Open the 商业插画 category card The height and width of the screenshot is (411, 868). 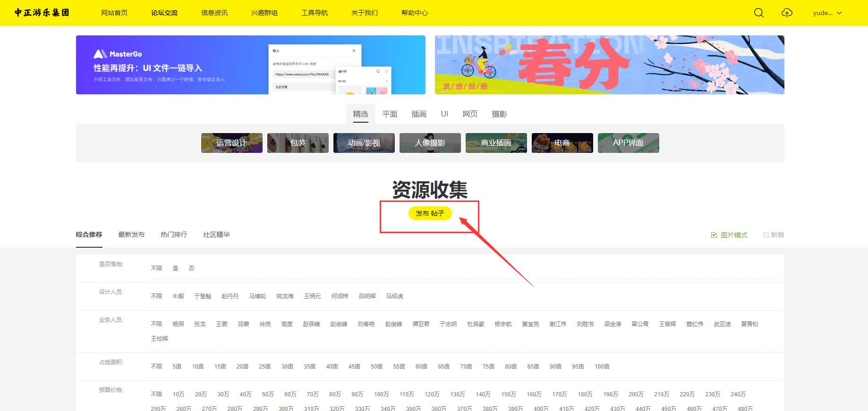point(496,143)
